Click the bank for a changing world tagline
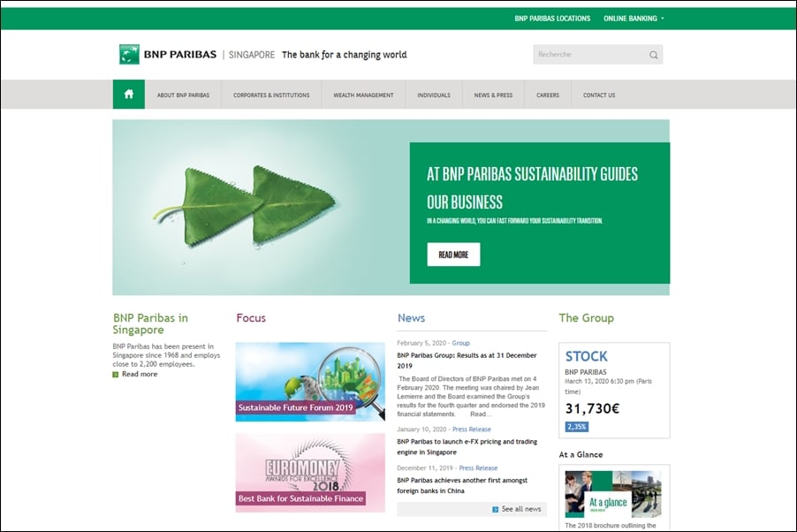 coord(344,55)
